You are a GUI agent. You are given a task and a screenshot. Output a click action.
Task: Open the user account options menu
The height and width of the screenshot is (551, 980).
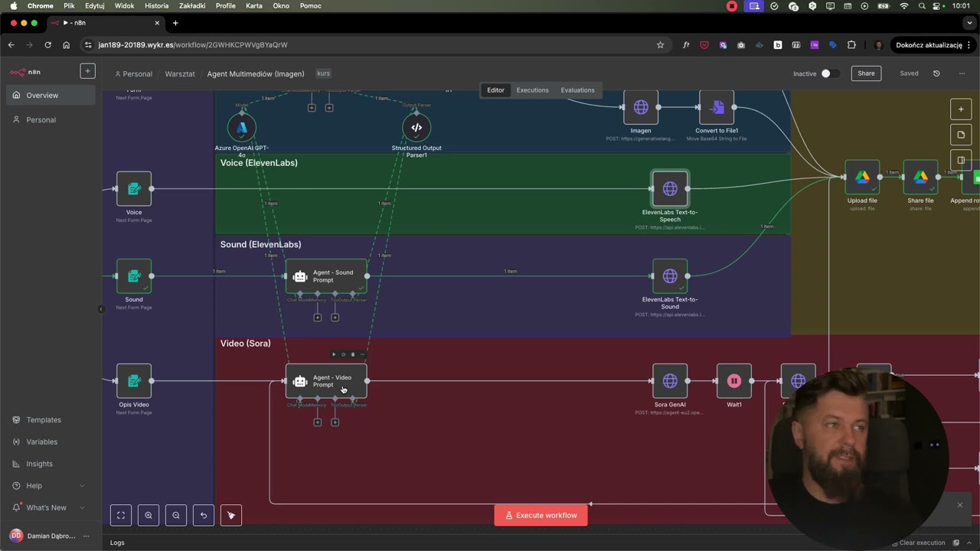coord(87,536)
